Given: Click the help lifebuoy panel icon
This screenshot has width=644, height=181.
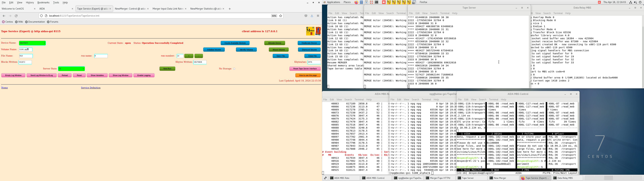Looking at the screenshot, I should 371,2.
